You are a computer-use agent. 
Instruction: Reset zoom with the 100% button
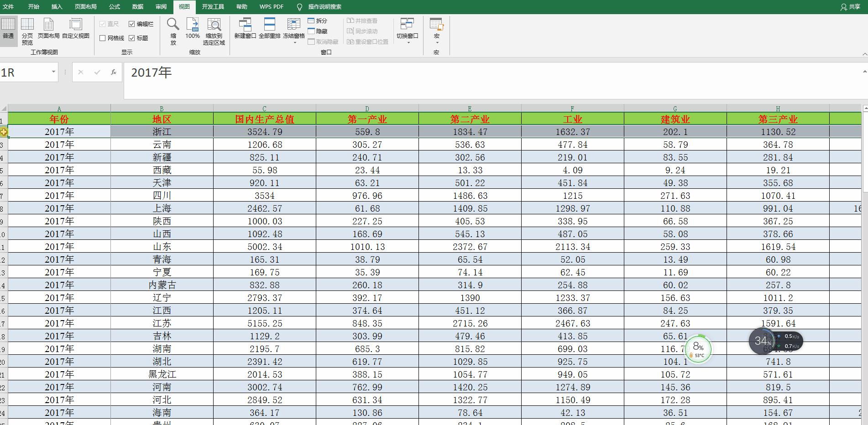(193, 28)
